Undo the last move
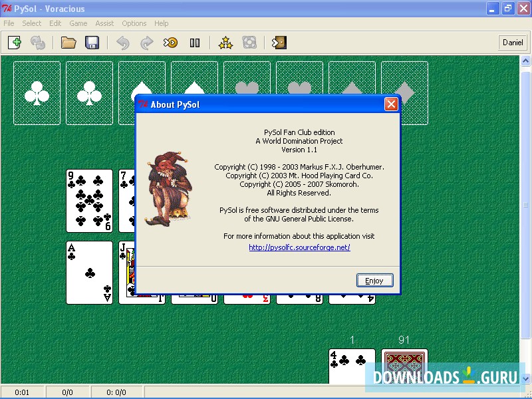The width and height of the screenshot is (532, 399). (x=123, y=43)
